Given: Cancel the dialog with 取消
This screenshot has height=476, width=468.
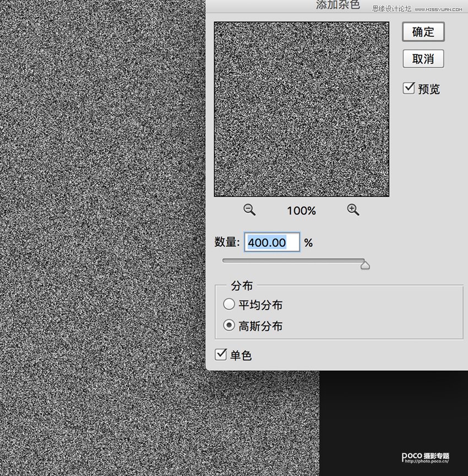Looking at the screenshot, I should [x=423, y=59].
